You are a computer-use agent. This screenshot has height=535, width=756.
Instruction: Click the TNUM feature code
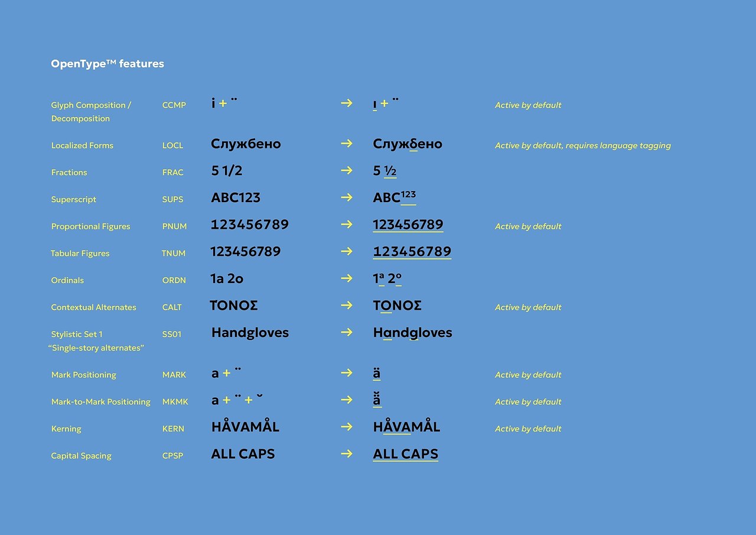point(174,254)
